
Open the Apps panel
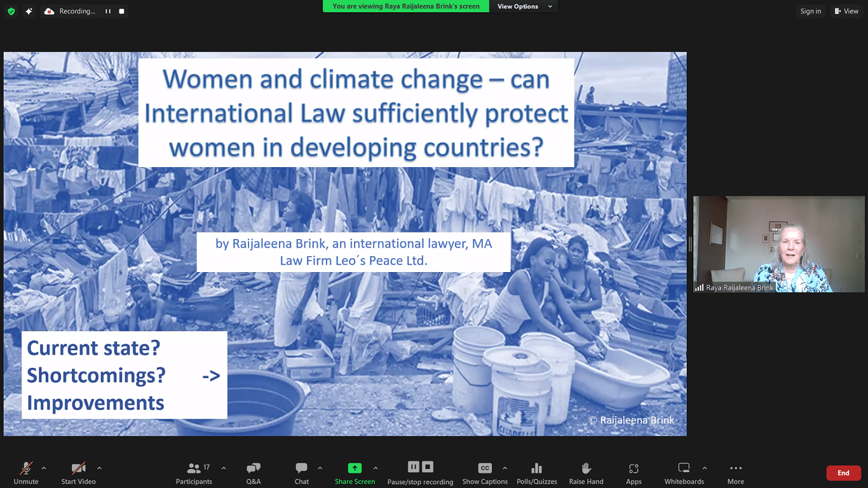[x=634, y=473]
